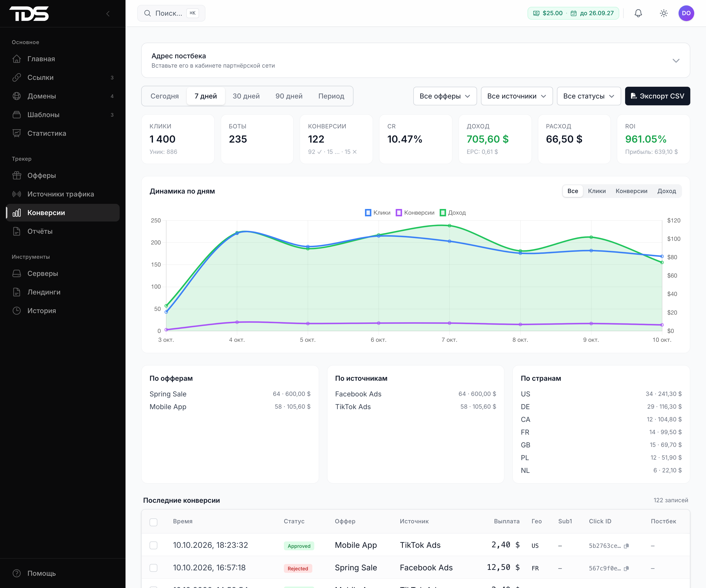Switch to the 30 дней tab
The height and width of the screenshot is (588, 706).
click(x=246, y=96)
